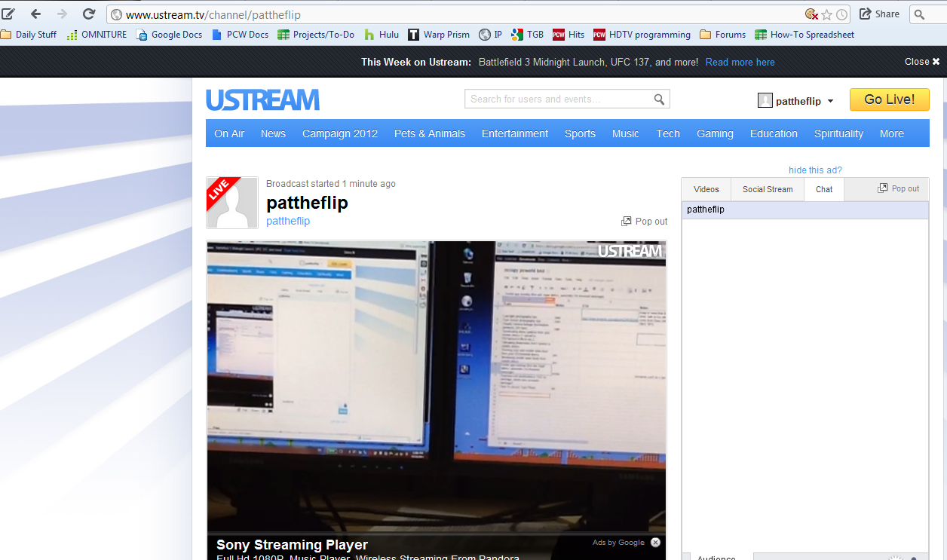Pop out the chat panel
Viewport: 947px width, 560px height.
click(x=899, y=188)
